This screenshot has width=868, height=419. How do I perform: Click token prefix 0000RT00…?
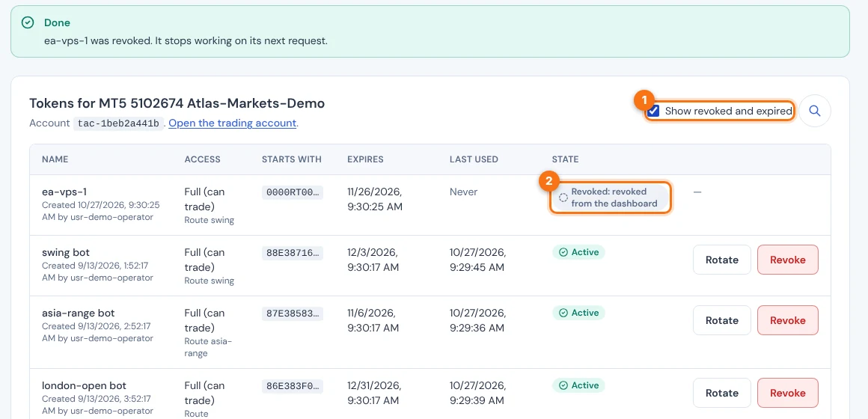[x=293, y=192]
